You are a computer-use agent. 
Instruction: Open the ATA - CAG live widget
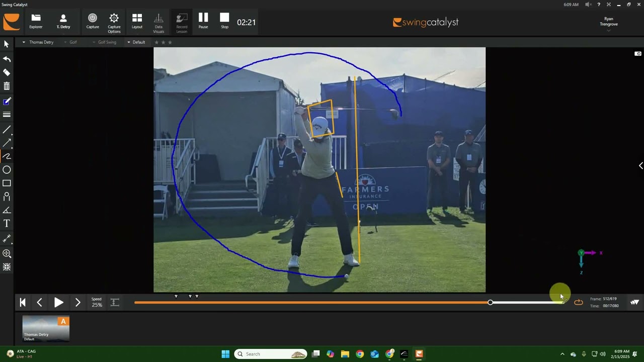(x=21, y=354)
